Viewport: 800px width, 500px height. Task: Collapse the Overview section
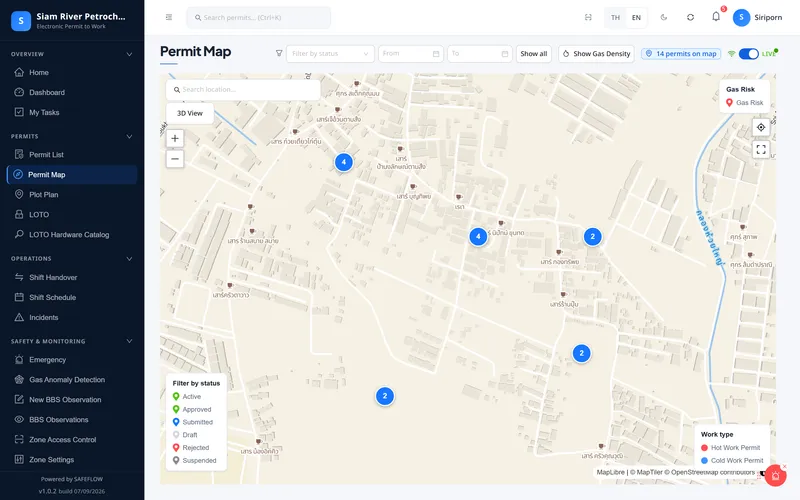coord(129,54)
